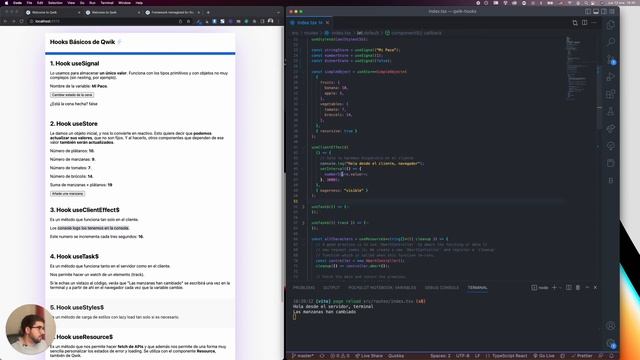The height and width of the screenshot is (360, 640).
Task: Close the terminal panel with the X
Action: pyautogui.click(x=596, y=287)
